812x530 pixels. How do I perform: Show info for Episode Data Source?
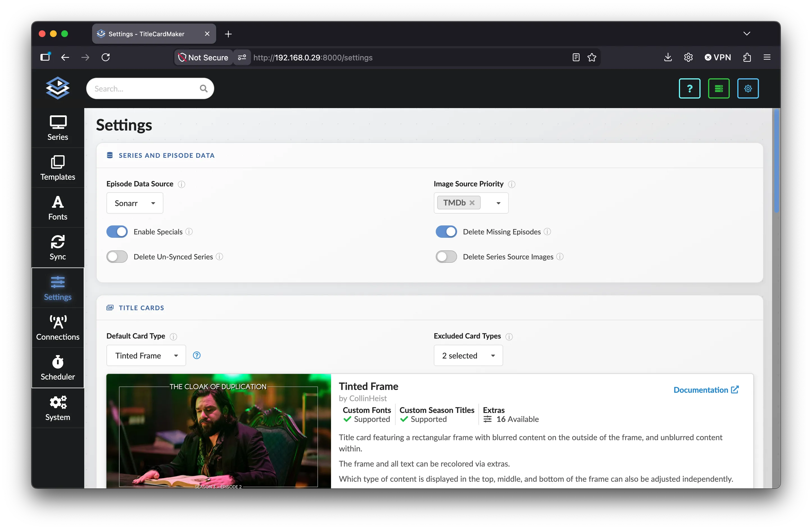coord(181,184)
